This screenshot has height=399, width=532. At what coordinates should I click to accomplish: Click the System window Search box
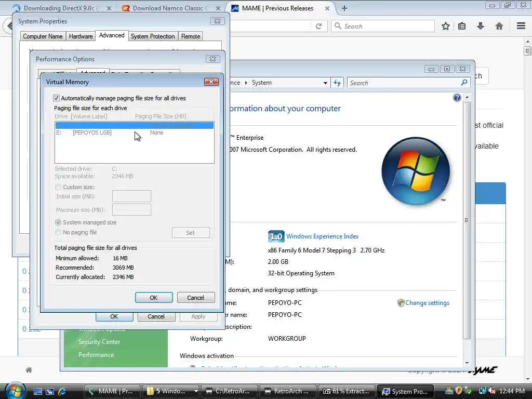coord(404,83)
